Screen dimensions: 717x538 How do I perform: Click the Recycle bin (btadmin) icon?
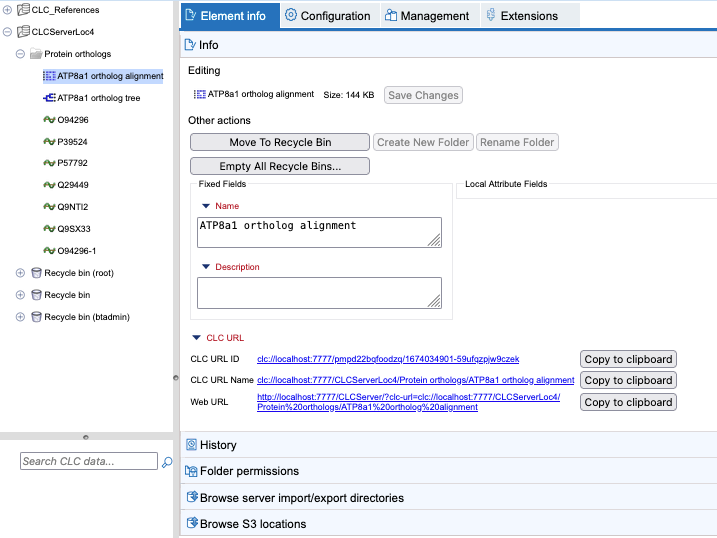click(36, 317)
